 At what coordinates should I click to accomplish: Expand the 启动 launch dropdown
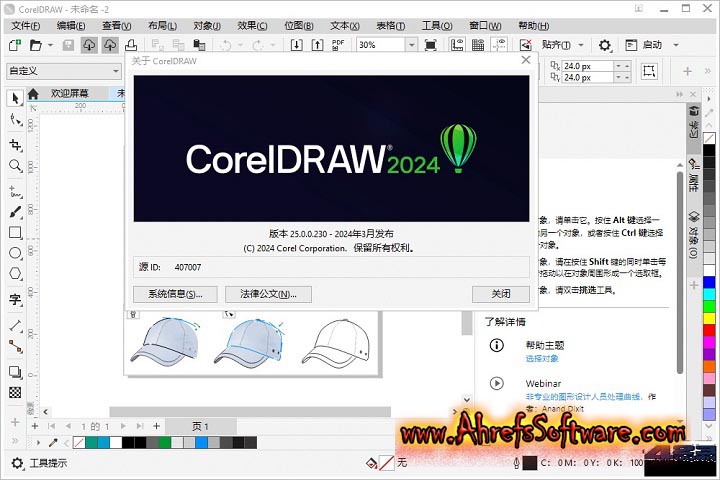[676, 45]
